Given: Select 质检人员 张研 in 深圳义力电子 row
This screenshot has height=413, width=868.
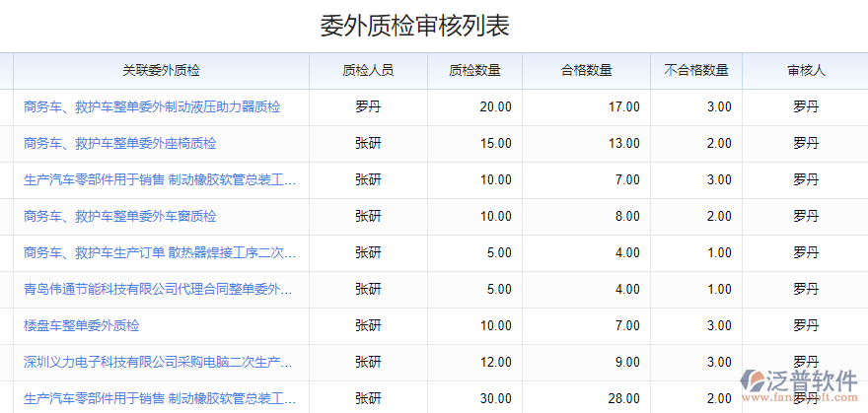Looking at the screenshot, I should pos(368,362).
